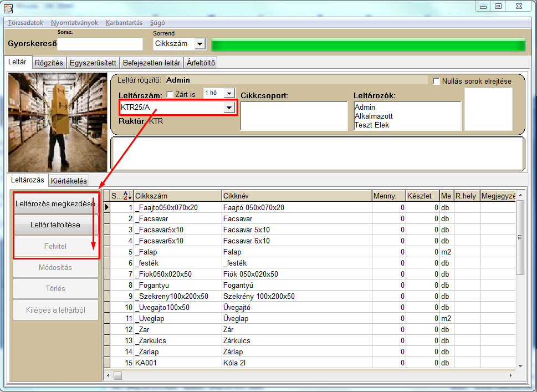
Task: Click the table's horizontal scrollbar thumb
Action: pos(118,375)
